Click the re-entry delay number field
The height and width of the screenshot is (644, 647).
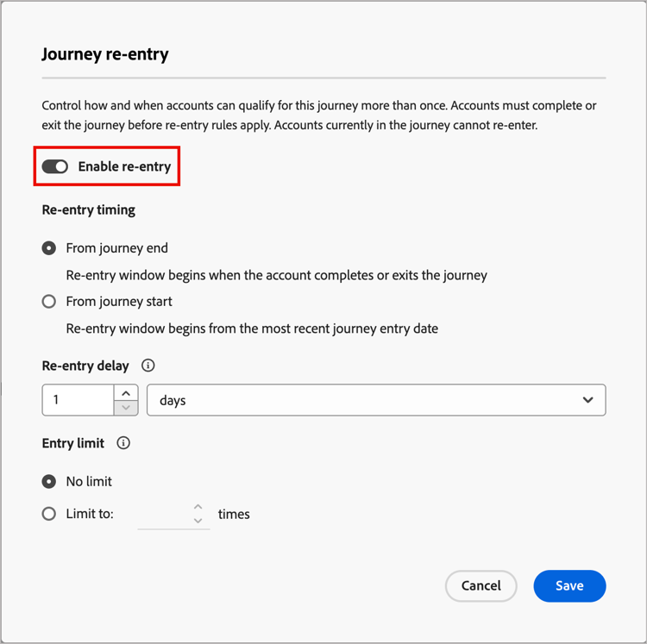[x=78, y=400]
